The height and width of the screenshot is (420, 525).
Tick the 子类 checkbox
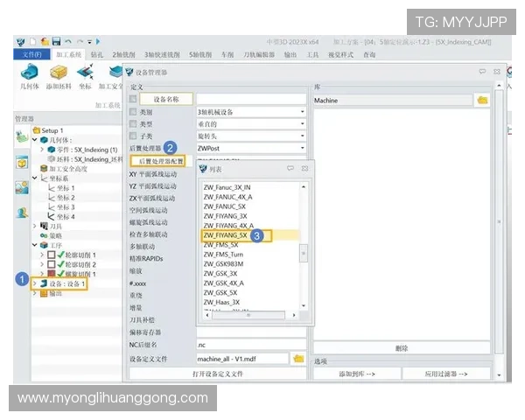pyautogui.click(x=133, y=136)
